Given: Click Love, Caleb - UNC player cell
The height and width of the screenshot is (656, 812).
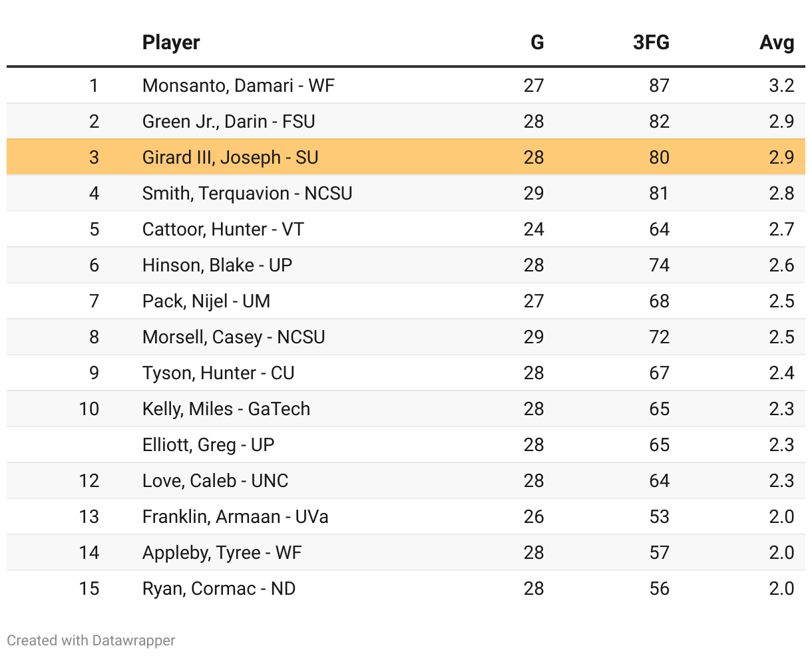Looking at the screenshot, I should tap(215, 481).
